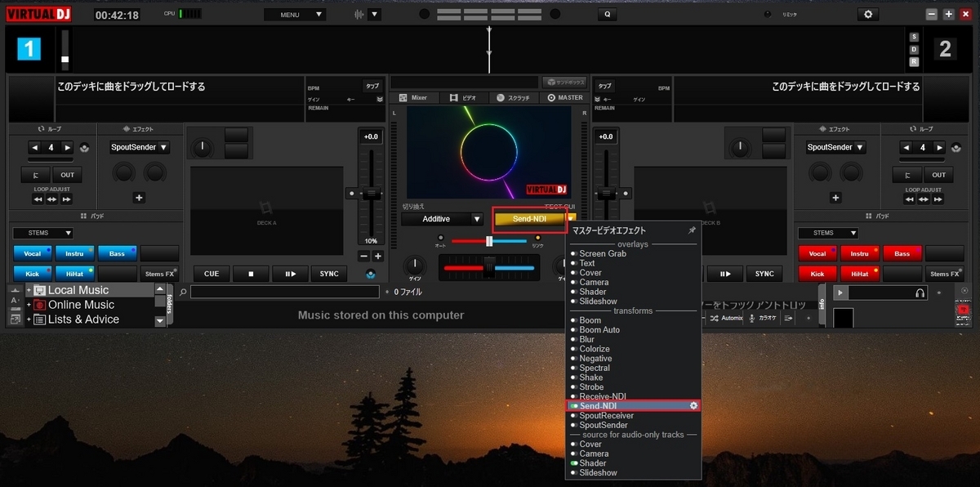980x487 pixels.
Task: Click the karaoke microphone icon
Action: [752, 318]
